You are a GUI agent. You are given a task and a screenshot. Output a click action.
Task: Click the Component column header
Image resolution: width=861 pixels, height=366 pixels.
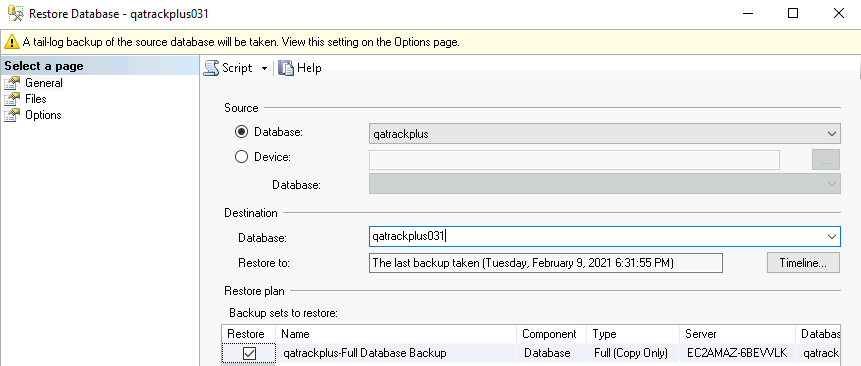pos(551,334)
